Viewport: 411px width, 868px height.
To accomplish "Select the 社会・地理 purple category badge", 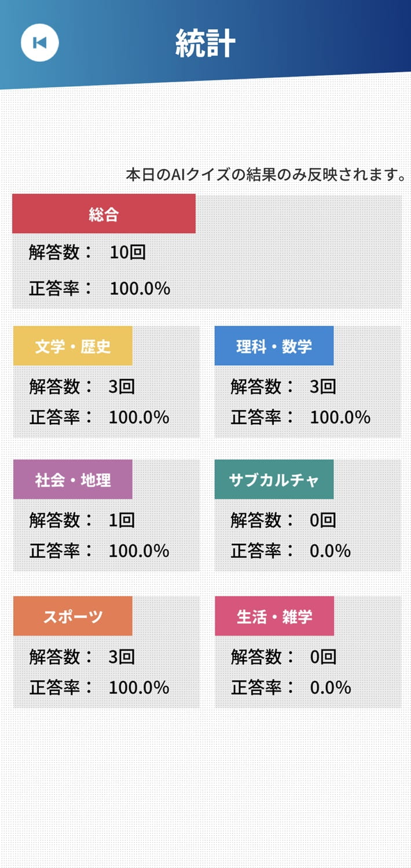I will tap(72, 479).
